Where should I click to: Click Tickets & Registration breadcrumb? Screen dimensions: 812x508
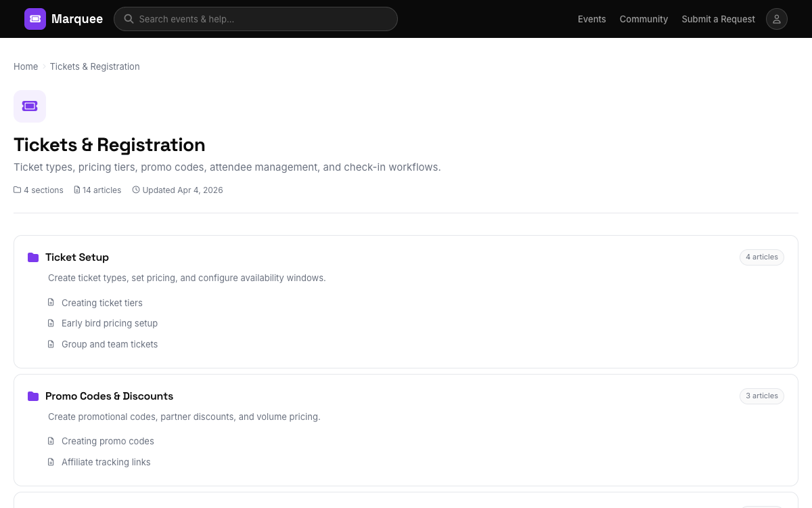pyautogui.click(x=95, y=66)
